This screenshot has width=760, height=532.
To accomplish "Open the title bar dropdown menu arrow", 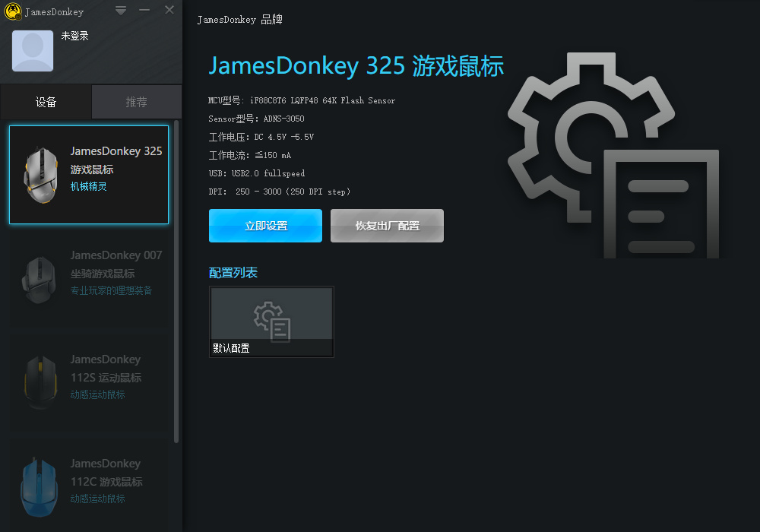I will point(121,11).
